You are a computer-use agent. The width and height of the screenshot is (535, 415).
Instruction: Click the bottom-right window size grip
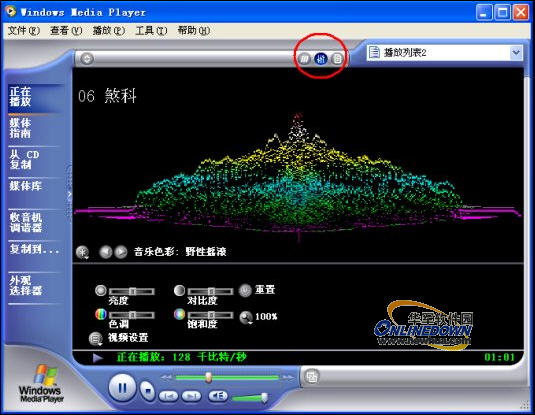click(x=524, y=404)
